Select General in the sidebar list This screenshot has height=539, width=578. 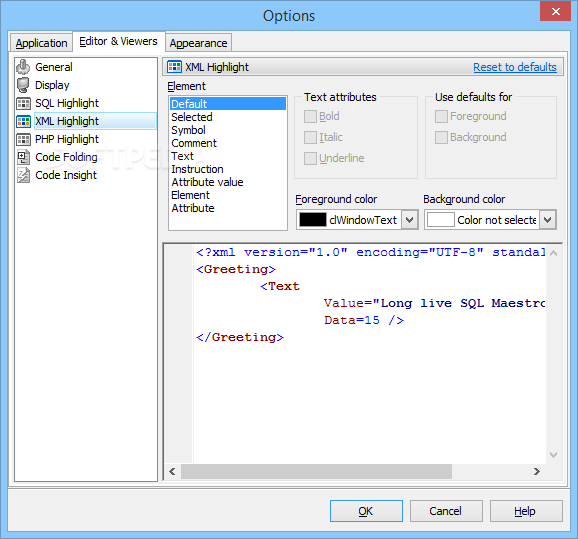coord(54,67)
